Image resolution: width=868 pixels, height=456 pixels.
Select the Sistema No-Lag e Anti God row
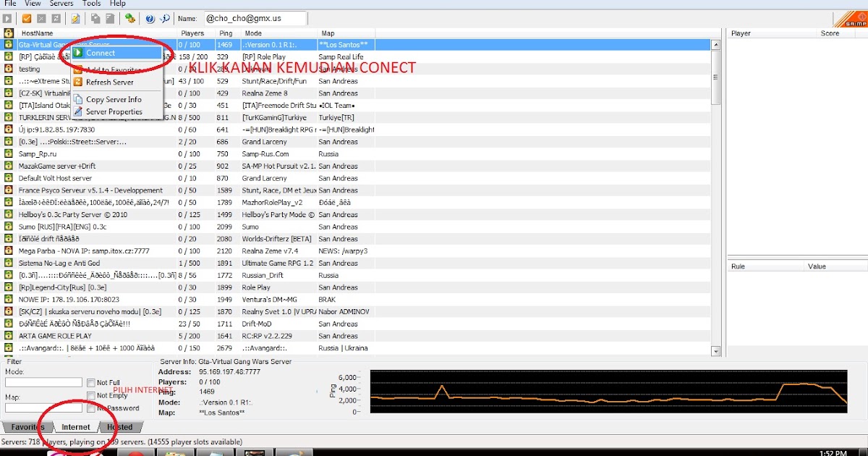355,263
